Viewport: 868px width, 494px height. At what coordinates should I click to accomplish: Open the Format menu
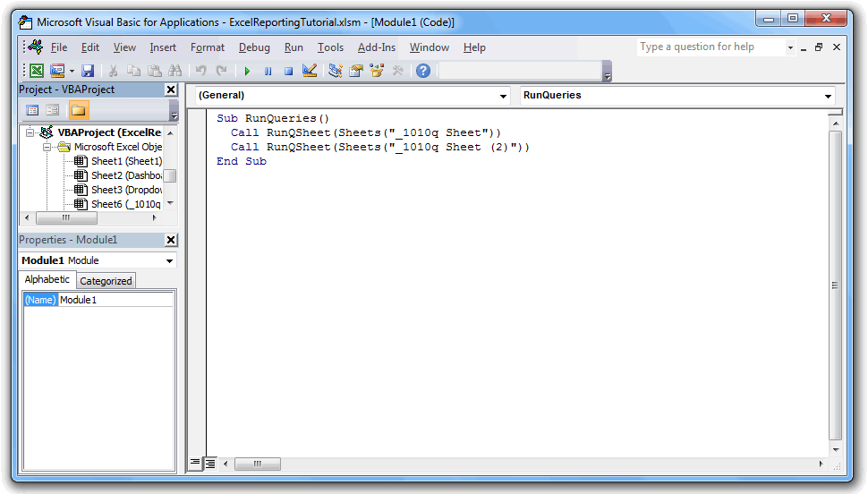tap(208, 47)
